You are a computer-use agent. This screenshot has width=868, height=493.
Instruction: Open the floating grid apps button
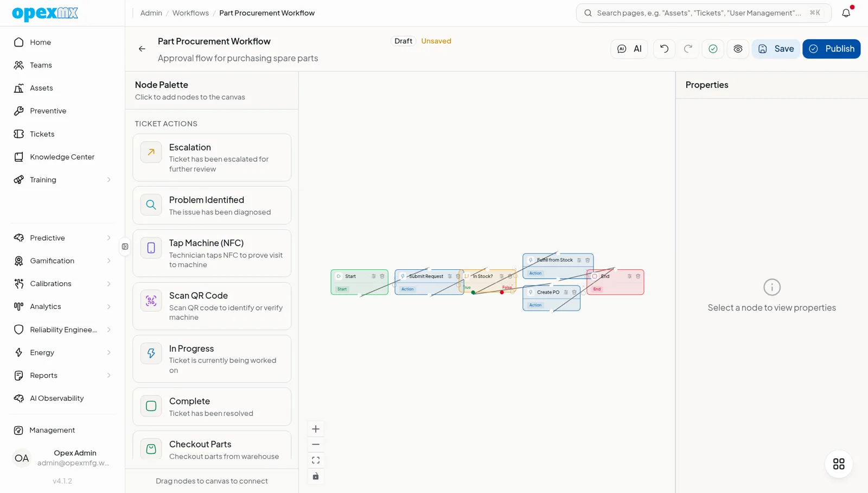pos(839,464)
